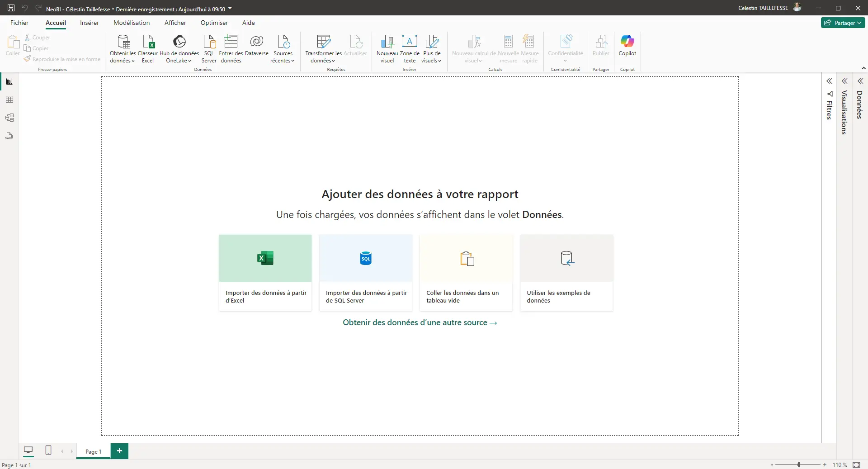The width and height of the screenshot is (868, 469).
Task: Connect to SQL Server from ribbon
Action: [209, 49]
